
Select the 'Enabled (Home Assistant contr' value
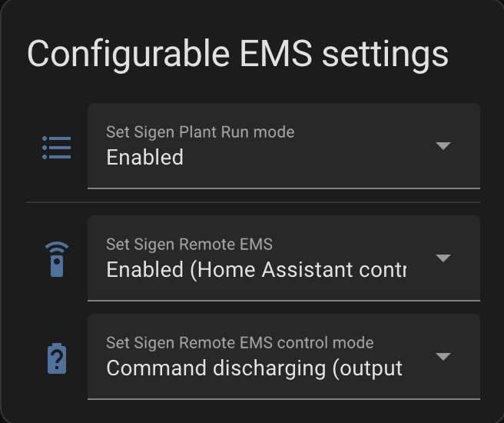pos(257,269)
